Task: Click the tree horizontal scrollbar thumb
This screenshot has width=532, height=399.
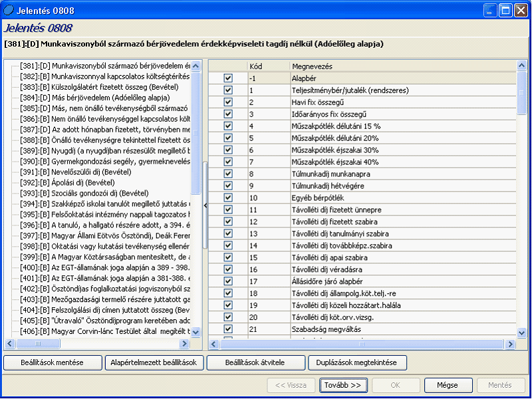Action: tap(38, 344)
